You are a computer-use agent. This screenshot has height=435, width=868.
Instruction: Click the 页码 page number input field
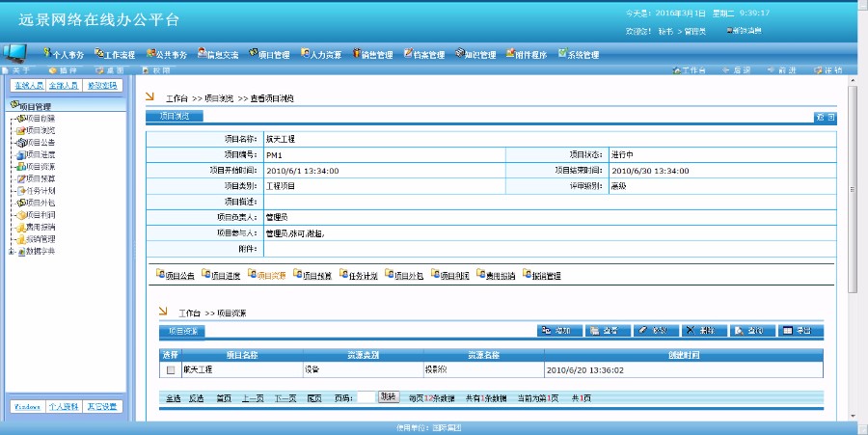click(366, 397)
